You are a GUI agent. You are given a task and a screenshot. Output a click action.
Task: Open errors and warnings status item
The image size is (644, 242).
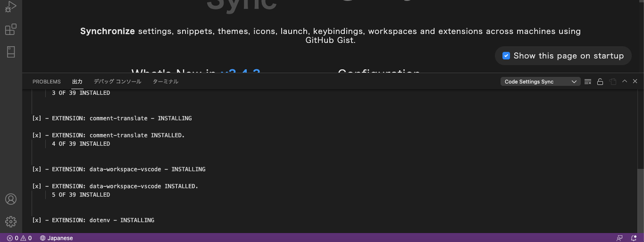coord(19,238)
